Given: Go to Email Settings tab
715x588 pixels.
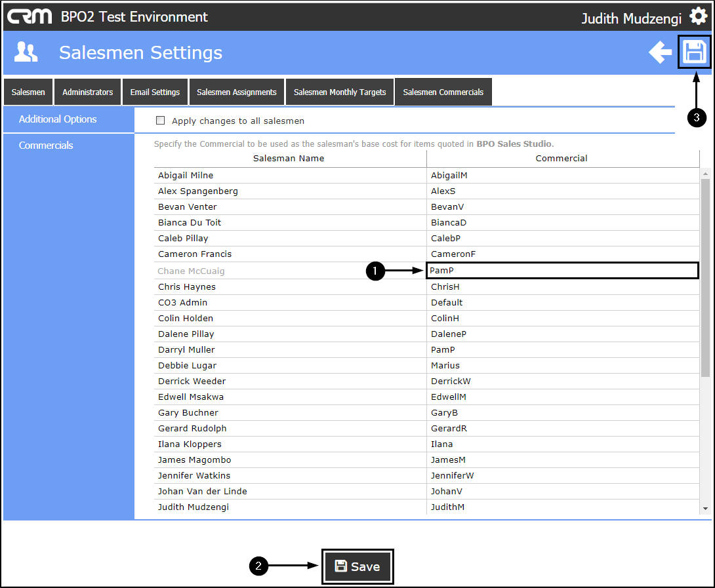Looking at the screenshot, I should 155,92.
